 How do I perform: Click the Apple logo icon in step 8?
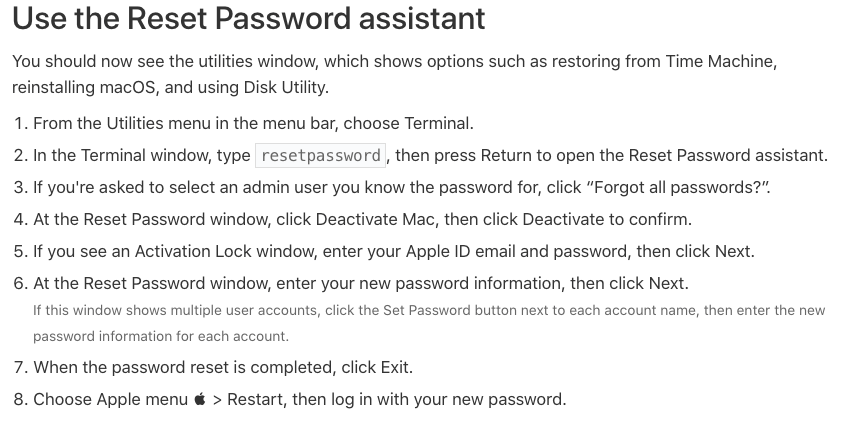point(200,399)
